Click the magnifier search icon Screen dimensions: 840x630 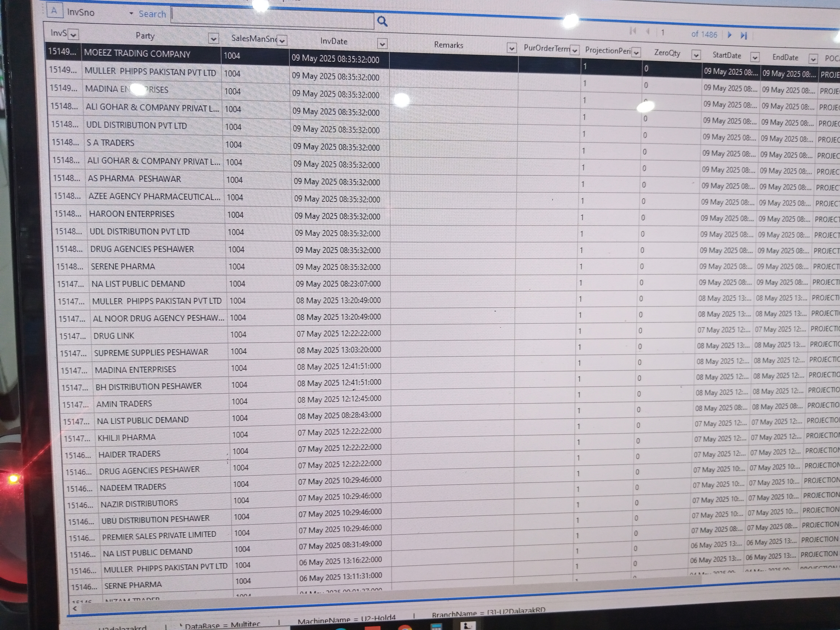point(382,21)
